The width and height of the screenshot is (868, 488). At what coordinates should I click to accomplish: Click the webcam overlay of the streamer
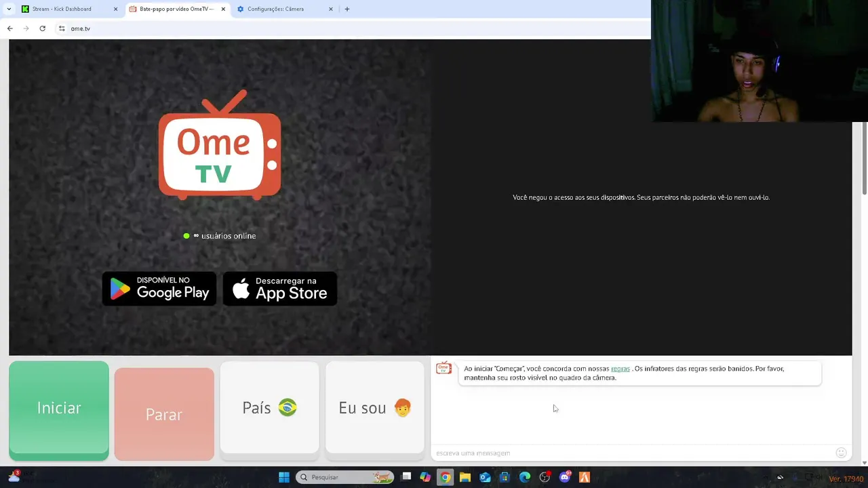759,61
